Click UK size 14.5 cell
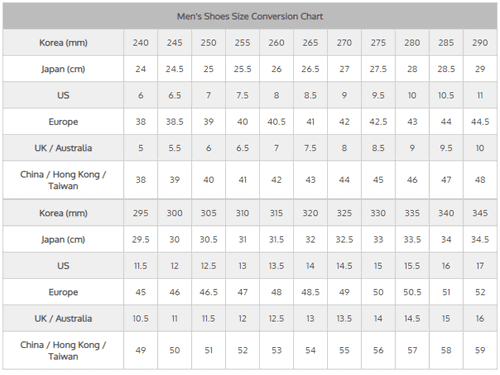This screenshot has height=375, width=500. click(412, 318)
